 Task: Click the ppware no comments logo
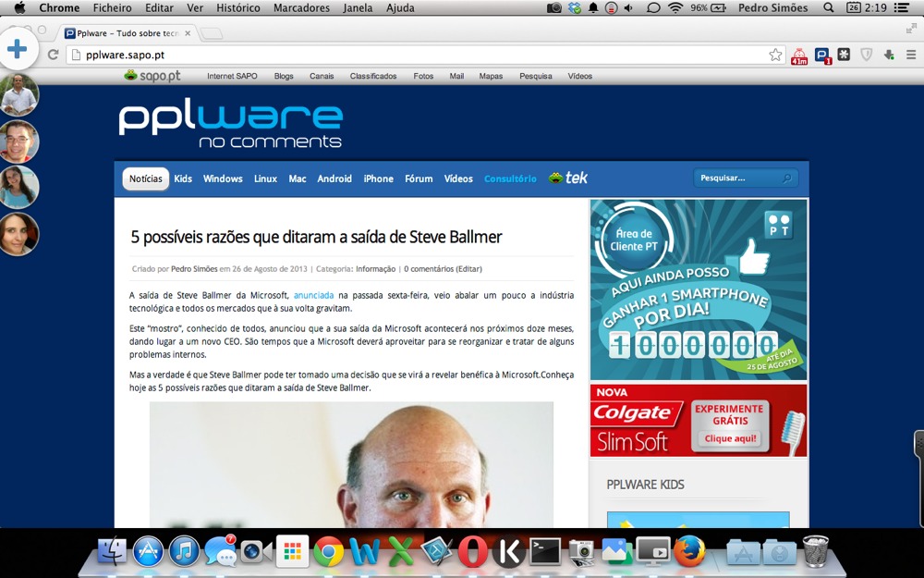point(230,125)
